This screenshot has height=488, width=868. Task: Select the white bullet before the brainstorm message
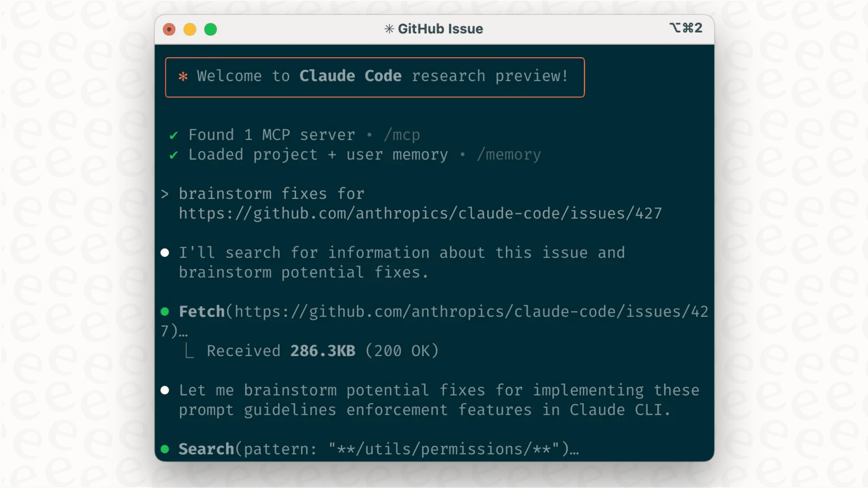(165, 253)
